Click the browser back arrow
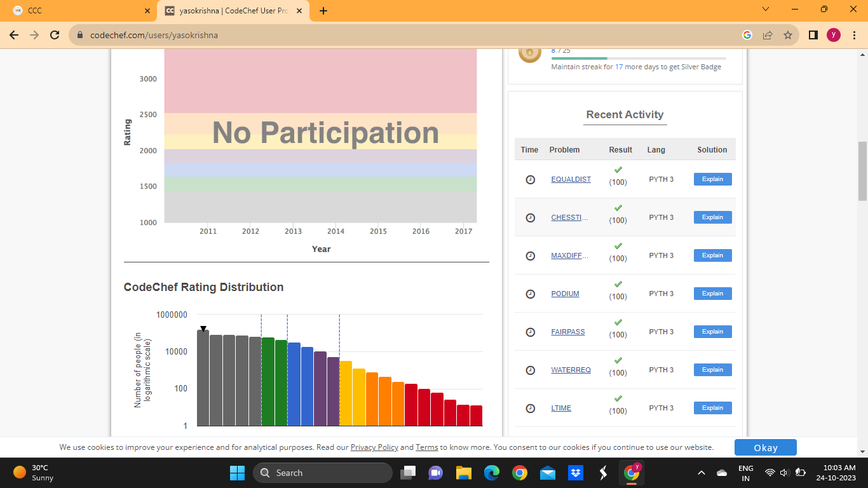Viewport: 868px width, 488px height. click(14, 35)
